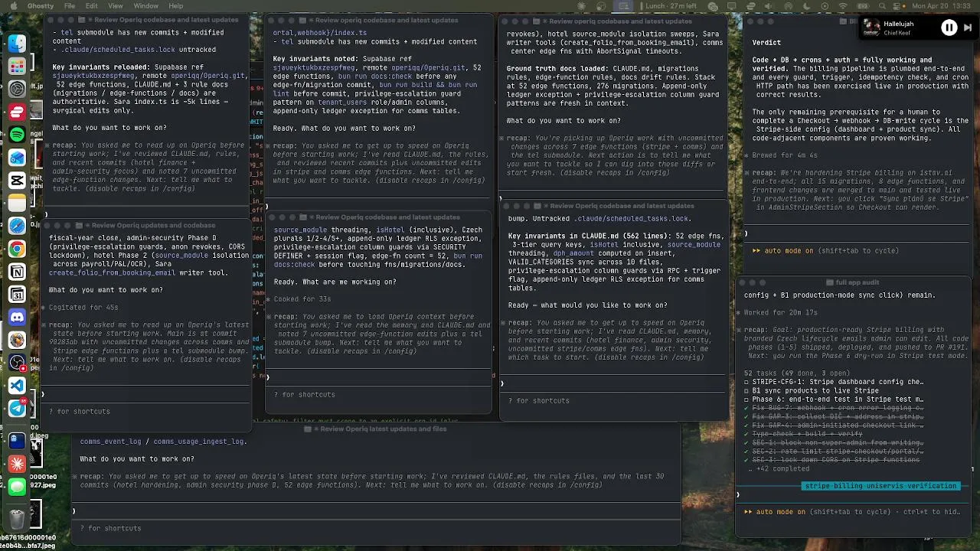Screen dimensions: 980x551
Task: Open System Settings gear in dock
Action: click(17, 89)
